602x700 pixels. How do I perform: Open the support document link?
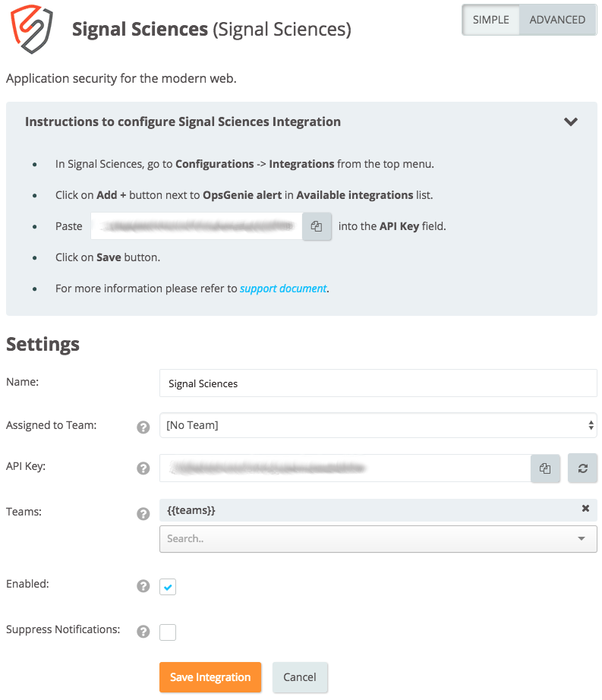(283, 289)
